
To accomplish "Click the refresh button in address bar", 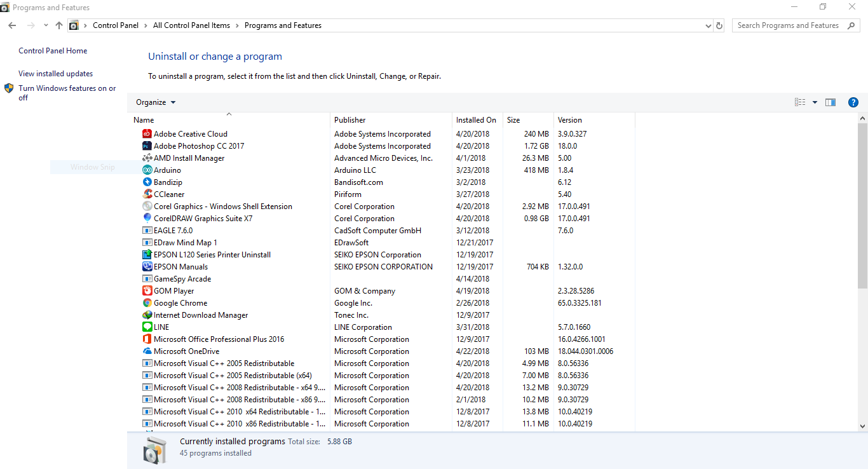I will 719,25.
